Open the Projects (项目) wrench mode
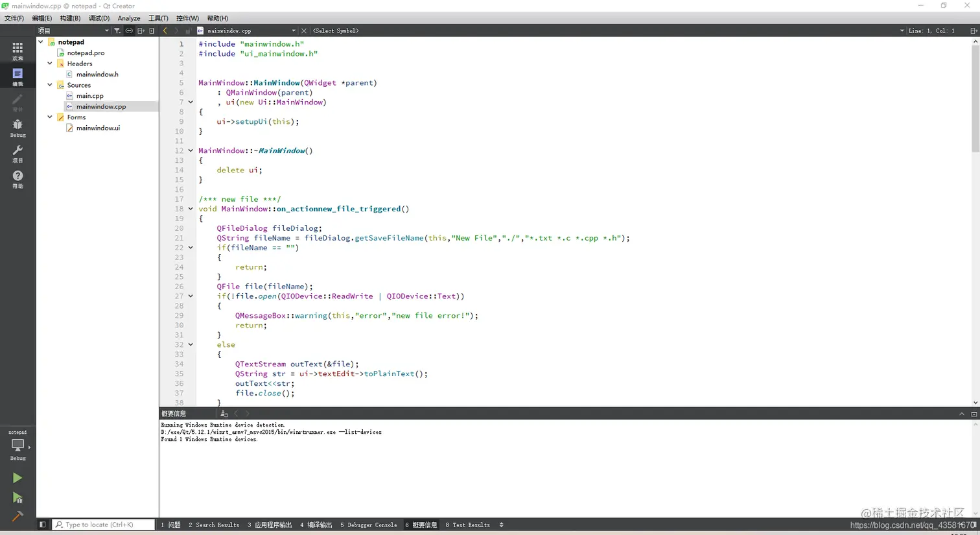The width and height of the screenshot is (980, 535). click(x=17, y=154)
